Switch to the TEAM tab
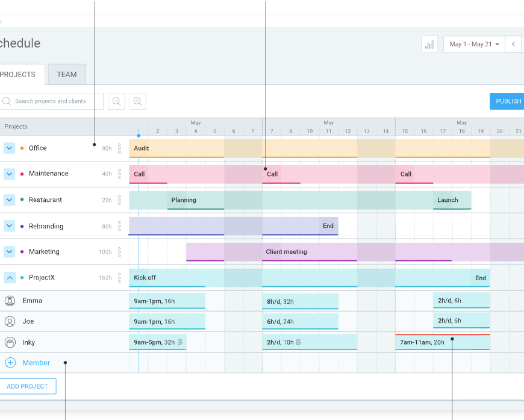524x420 pixels. (67, 75)
